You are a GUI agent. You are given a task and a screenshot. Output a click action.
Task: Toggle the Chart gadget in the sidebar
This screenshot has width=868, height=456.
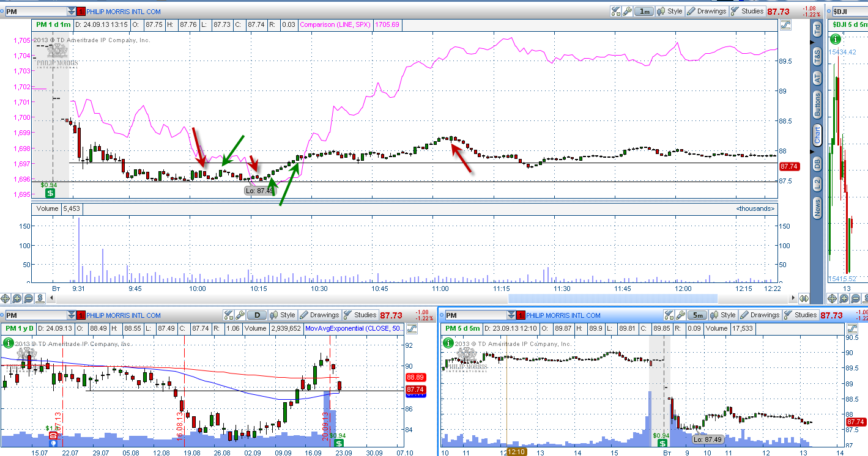click(x=817, y=135)
